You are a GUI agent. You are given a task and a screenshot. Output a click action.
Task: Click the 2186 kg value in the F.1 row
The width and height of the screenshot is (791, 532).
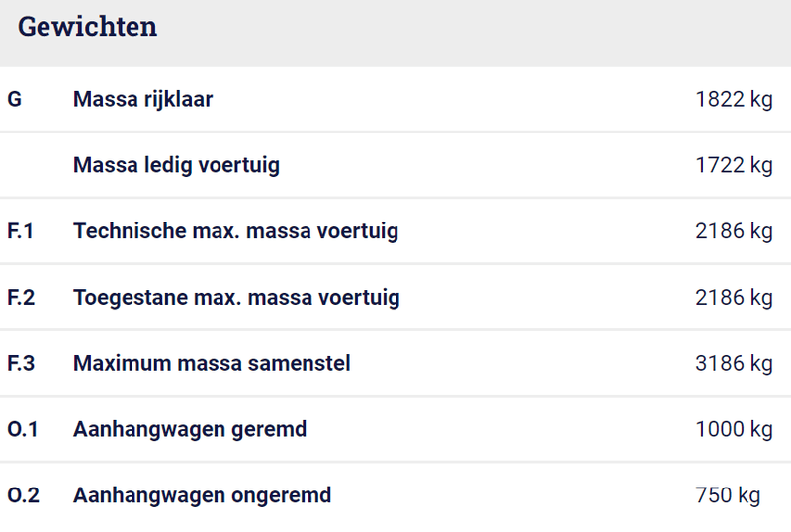(734, 231)
